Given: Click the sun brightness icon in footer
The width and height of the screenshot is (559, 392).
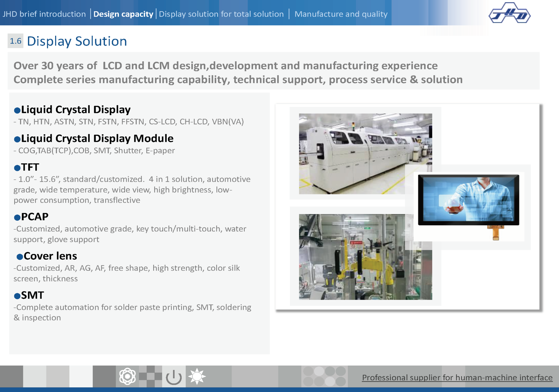Looking at the screenshot, I should click(x=197, y=376).
